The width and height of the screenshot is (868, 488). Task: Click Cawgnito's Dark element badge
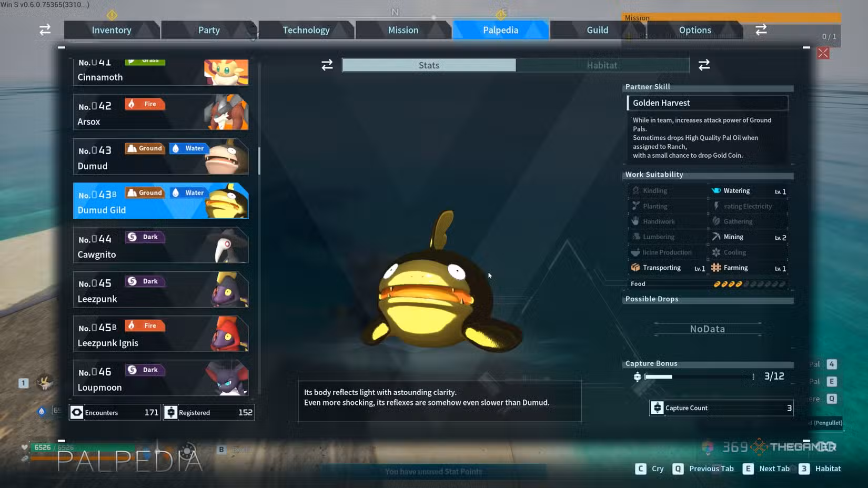pos(145,237)
